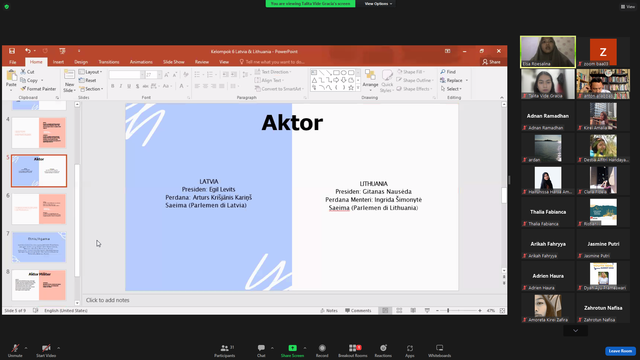Click Find in Editing group
This screenshot has width=640, height=360.
click(x=448, y=72)
